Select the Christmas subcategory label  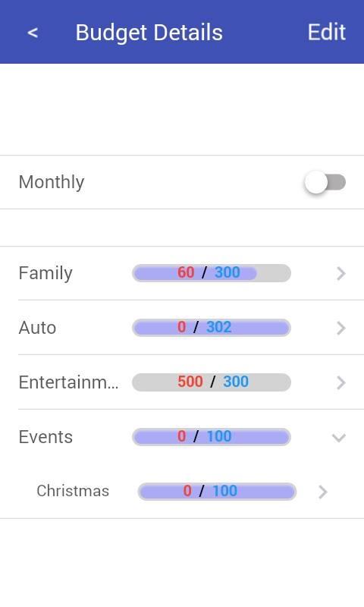pos(73,491)
